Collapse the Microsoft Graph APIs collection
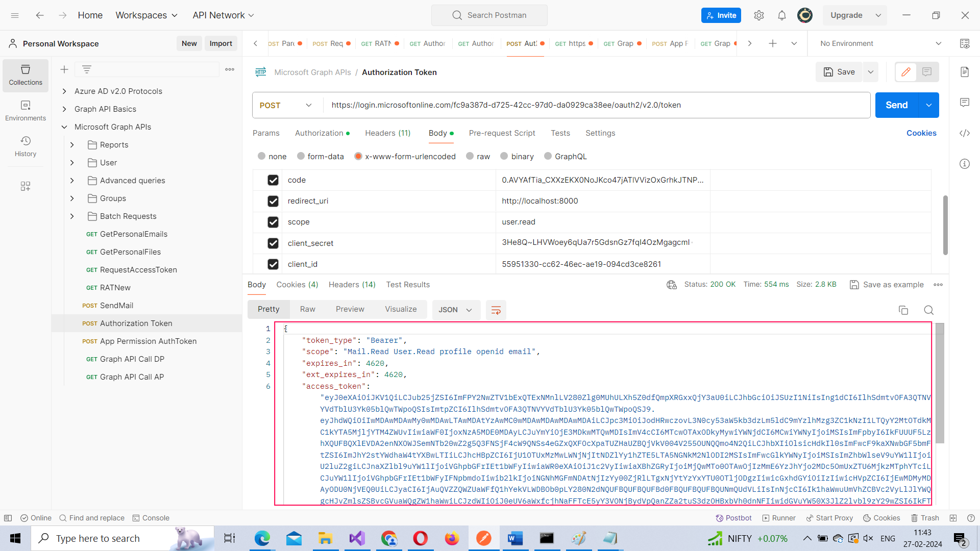The image size is (980, 551). coord(64,127)
